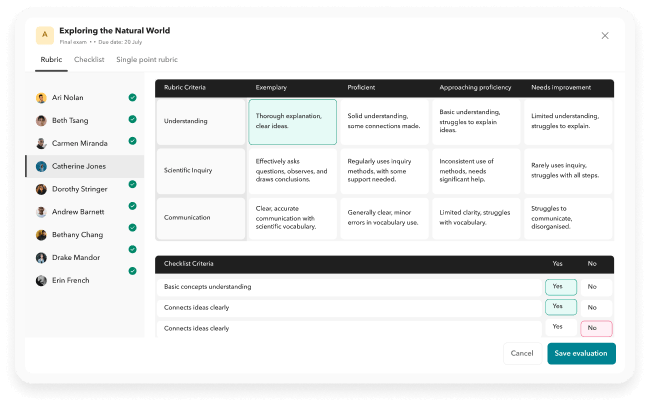This screenshot has height=407, width=650.
Task: Click Bethany Chang's avatar picture
Action: pos(41,235)
